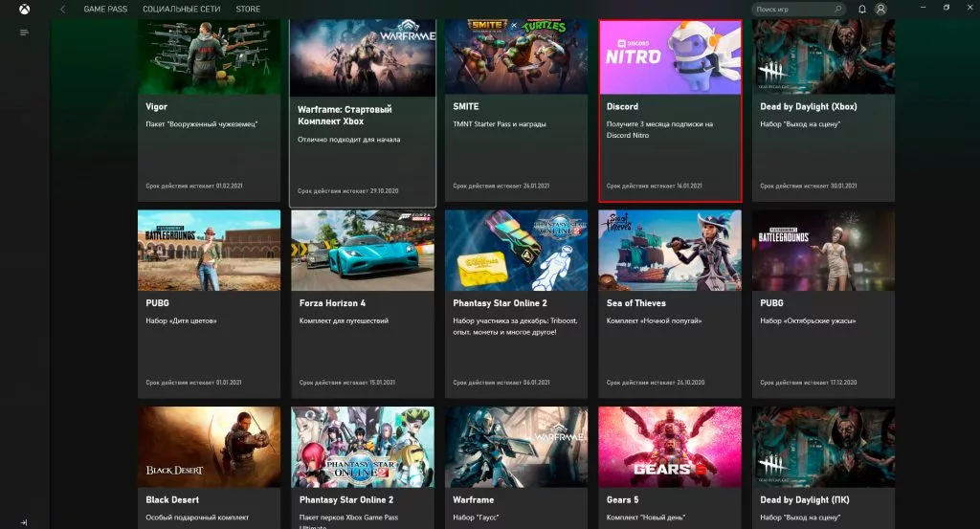This screenshot has width=980, height=529.
Task: Open the hamburger menu in the sidebar
Action: (24, 33)
